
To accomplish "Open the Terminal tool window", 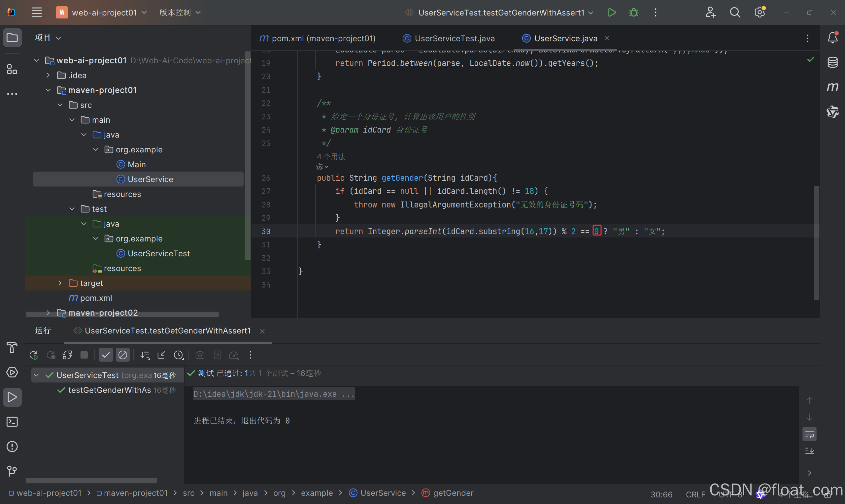I will click(12, 422).
